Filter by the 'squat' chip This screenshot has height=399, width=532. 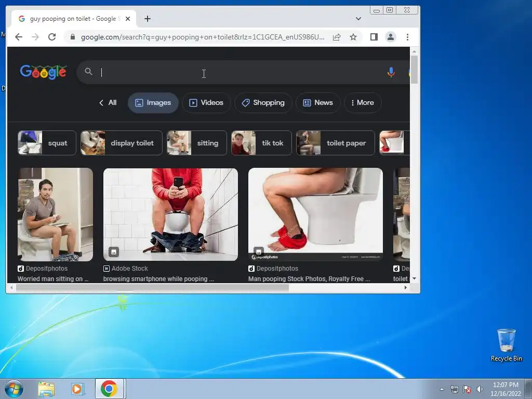47,143
